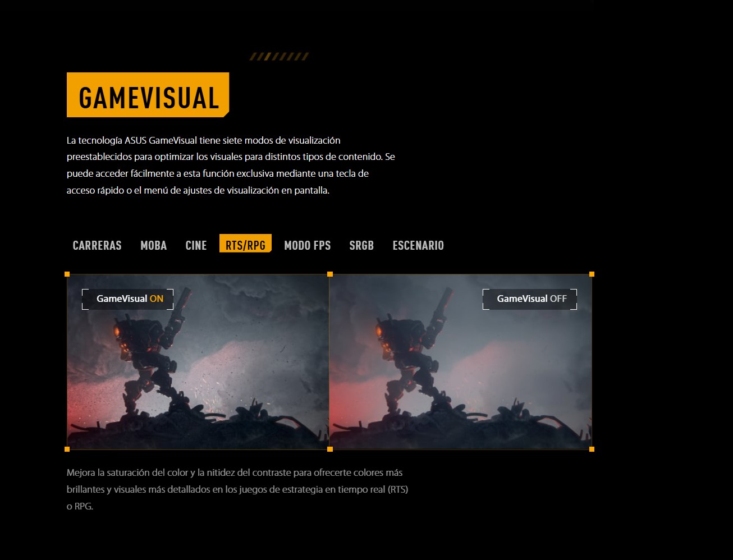The height and width of the screenshot is (560, 733).
Task: Click the description starting 'Mejora la saturación'
Action: pyautogui.click(x=237, y=489)
